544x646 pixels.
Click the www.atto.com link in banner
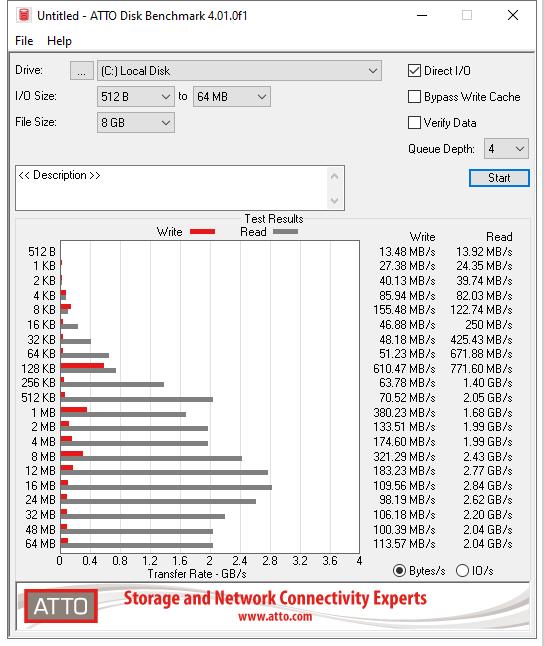pyautogui.click(x=275, y=616)
